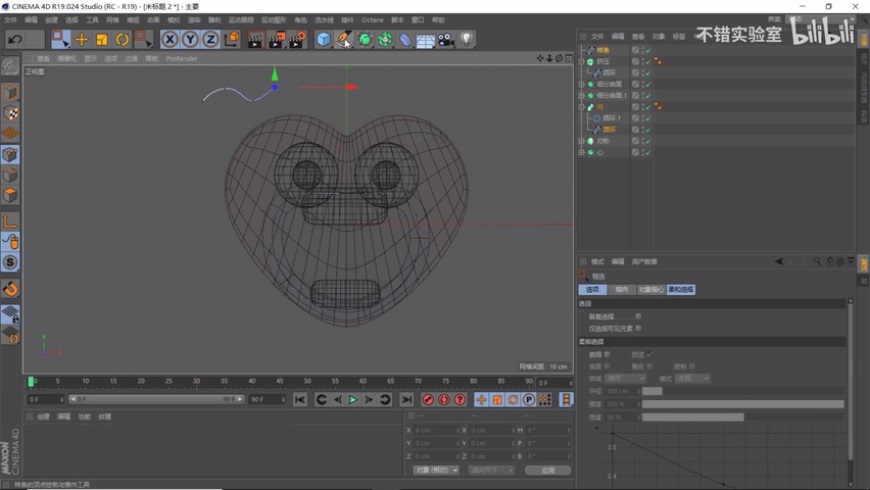
Task: Open 用户数据 menu in attribute manager
Action: pyautogui.click(x=644, y=261)
